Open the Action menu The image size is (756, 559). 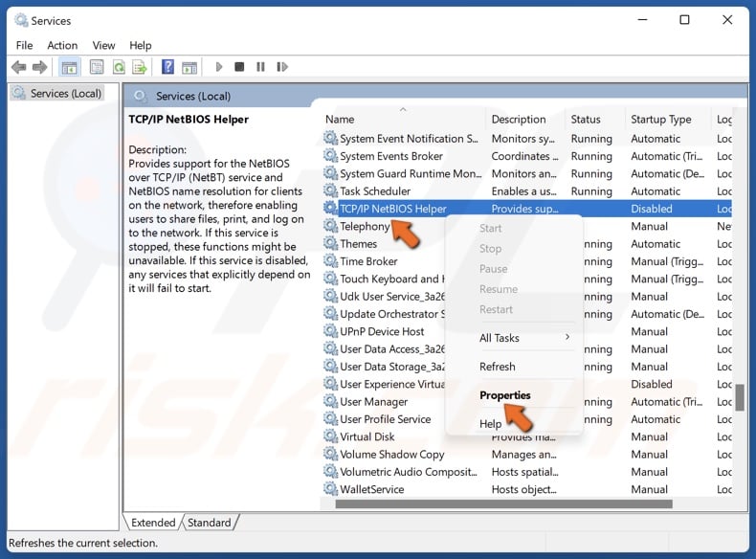pos(62,45)
